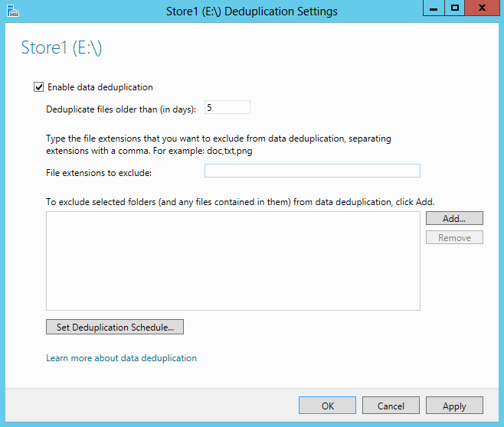The image size is (504, 427).
Task: Maximize the Deduplication Settings window
Action: (x=454, y=8)
